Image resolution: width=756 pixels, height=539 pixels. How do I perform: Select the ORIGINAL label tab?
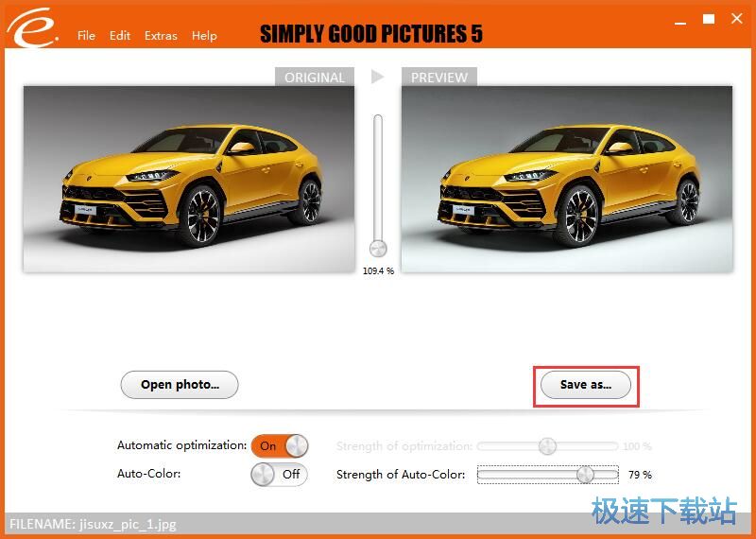coord(315,78)
